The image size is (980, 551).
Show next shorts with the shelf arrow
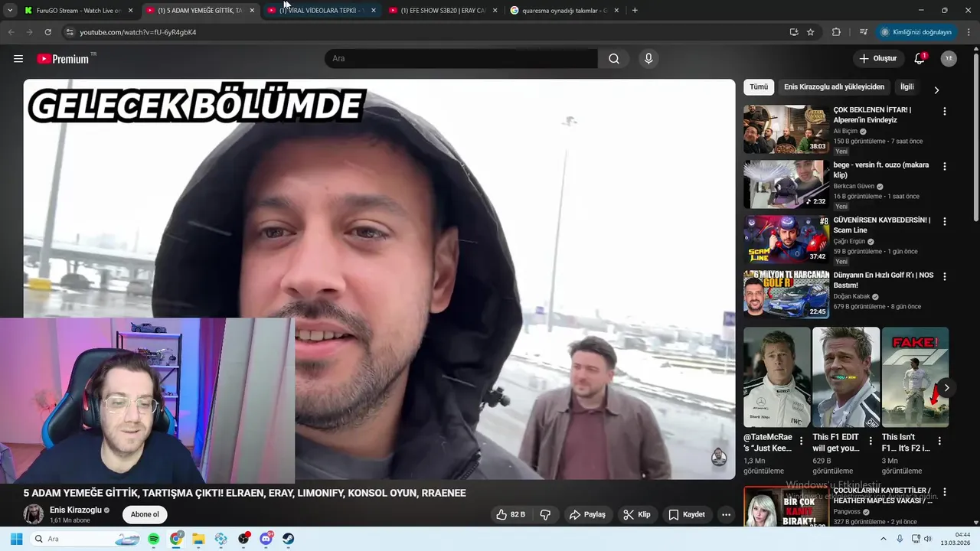(x=946, y=388)
